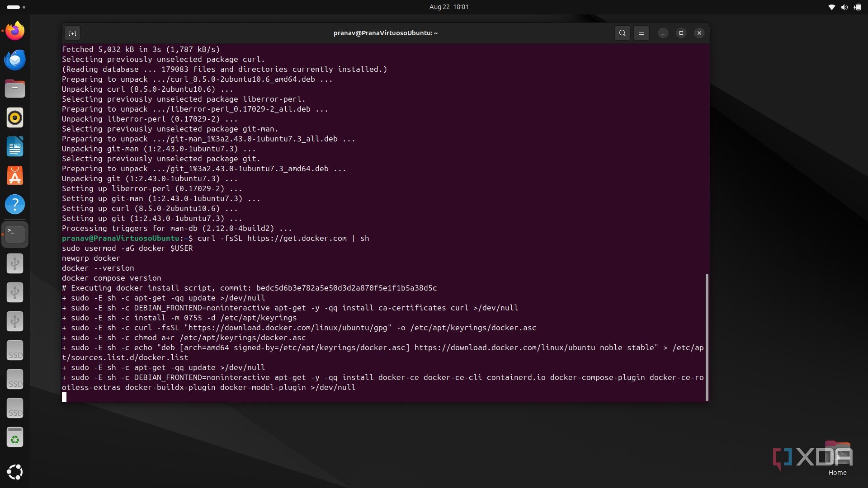This screenshot has width=868, height=488.
Task: Open the clock showing Aug 22 18:01
Action: [x=448, y=7]
